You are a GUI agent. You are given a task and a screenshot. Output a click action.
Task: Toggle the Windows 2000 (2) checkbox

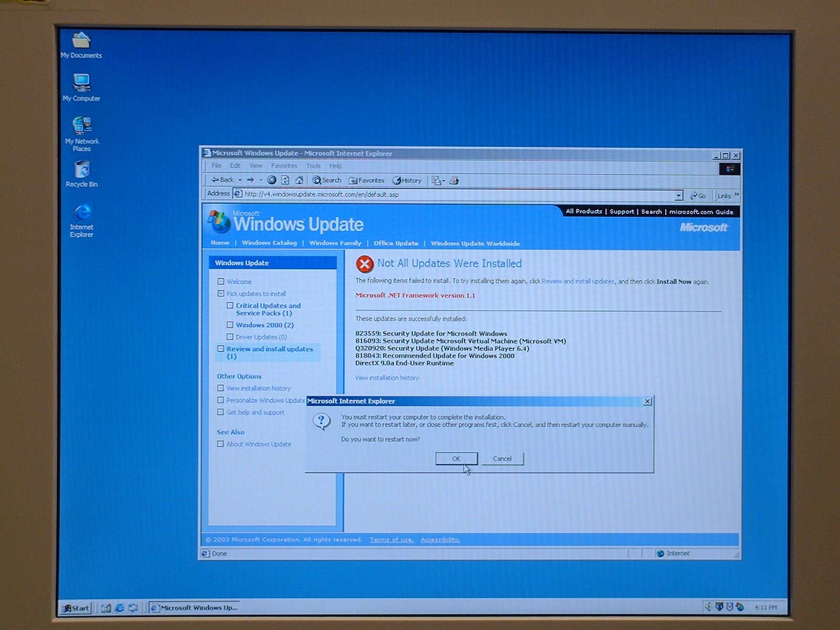[x=230, y=325]
